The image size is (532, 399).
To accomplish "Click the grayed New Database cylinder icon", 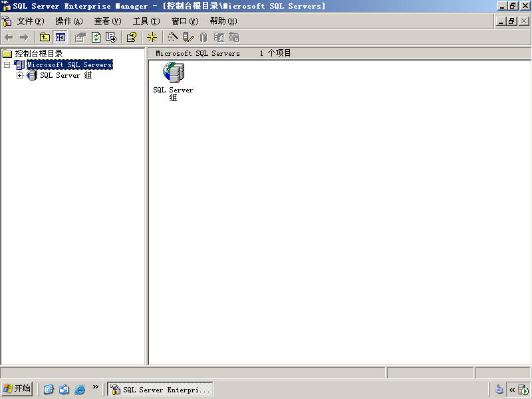I will 203,37.
